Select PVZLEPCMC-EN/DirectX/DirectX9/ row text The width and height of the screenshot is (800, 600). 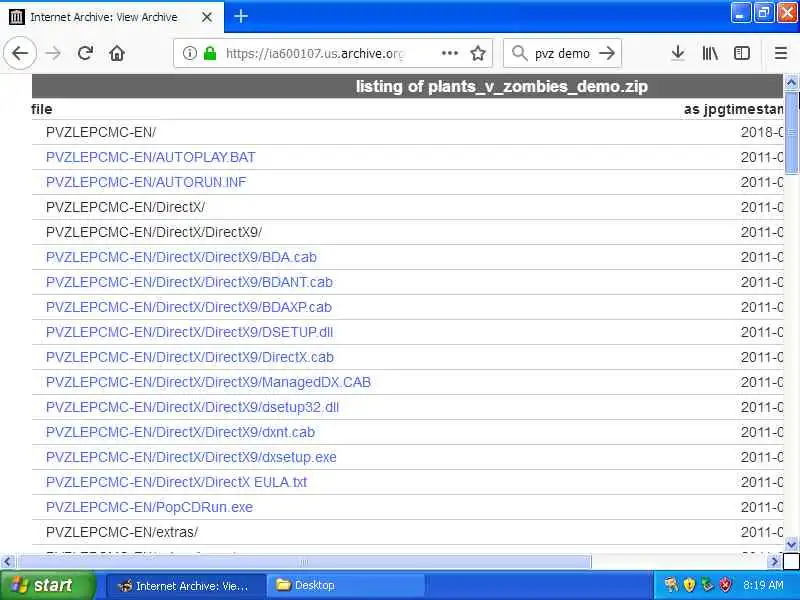[154, 232]
